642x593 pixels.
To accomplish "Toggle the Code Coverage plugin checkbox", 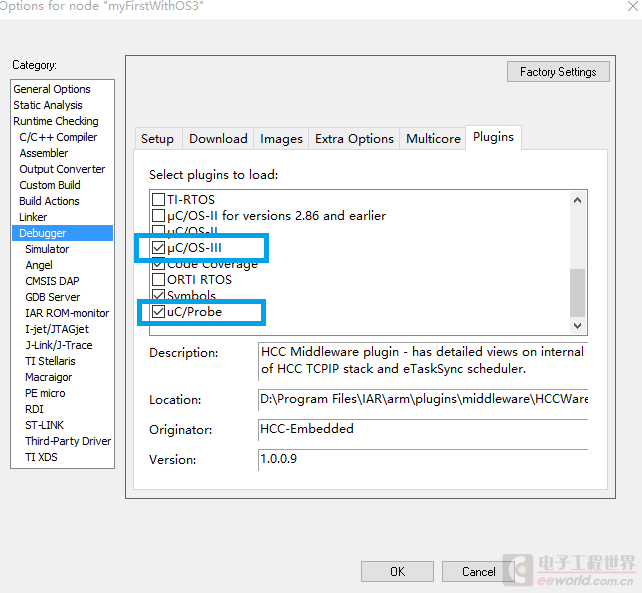I will tap(158, 265).
